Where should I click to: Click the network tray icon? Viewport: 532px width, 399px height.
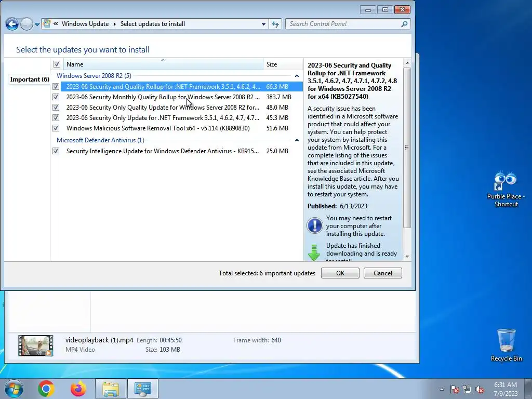tap(467, 389)
